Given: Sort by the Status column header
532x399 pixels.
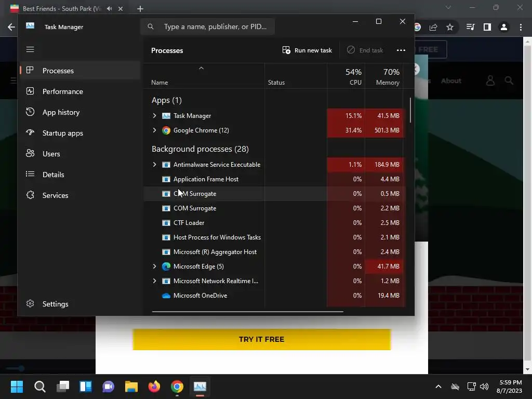Looking at the screenshot, I should (296, 76).
